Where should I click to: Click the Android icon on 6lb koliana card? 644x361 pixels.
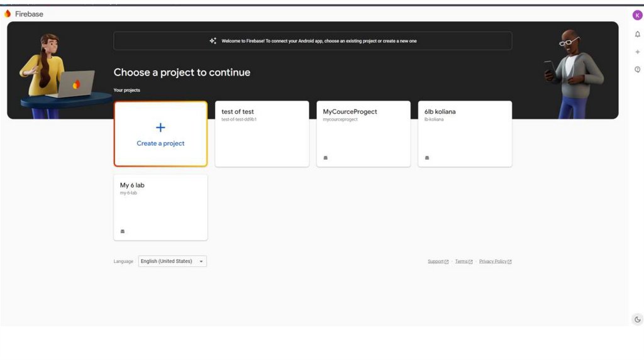pos(427,158)
